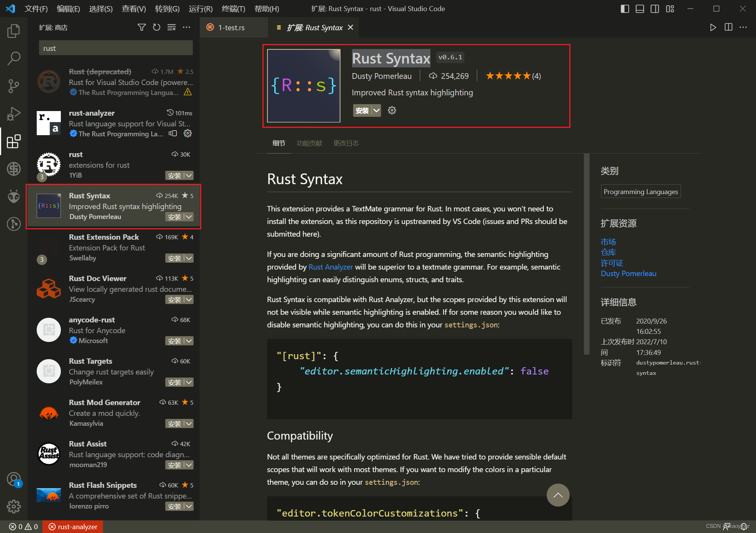Open install dropdown for anycode-rust
Screen dimensions: 756x533
189,341
